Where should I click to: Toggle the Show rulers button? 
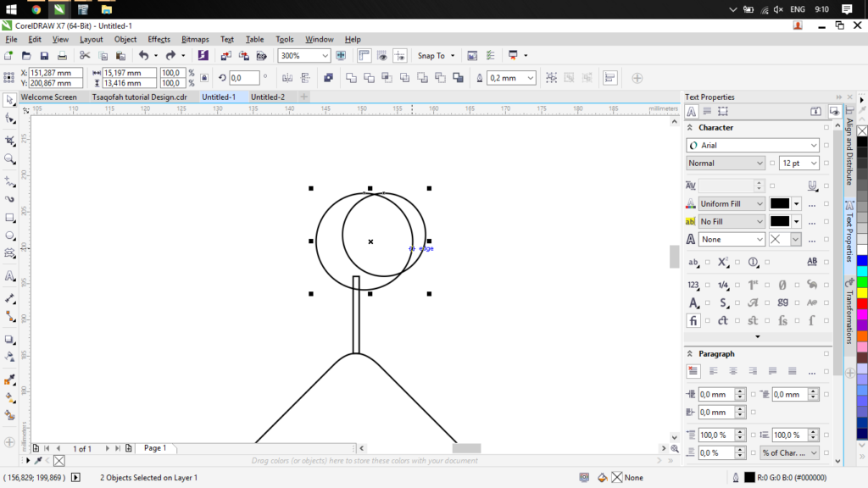[364, 56]
